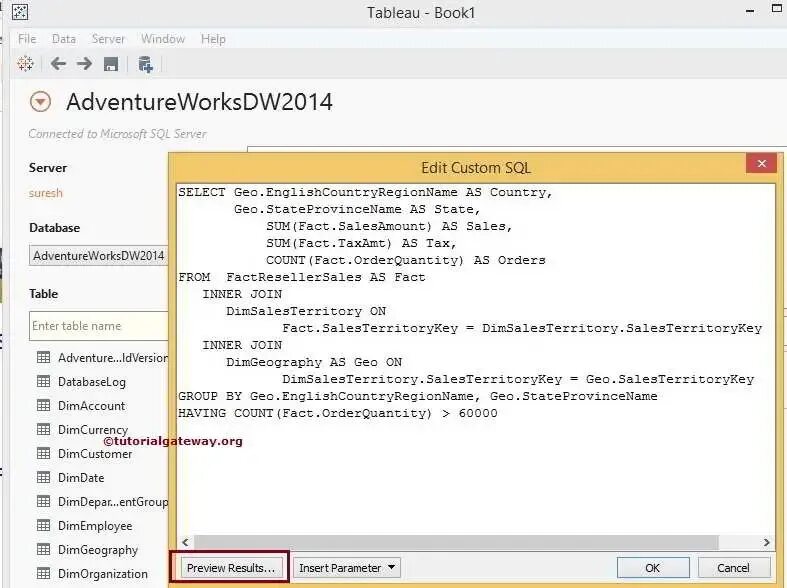Open the Data menu
This screenshot has width=787, height=588.
click(64, 39)
